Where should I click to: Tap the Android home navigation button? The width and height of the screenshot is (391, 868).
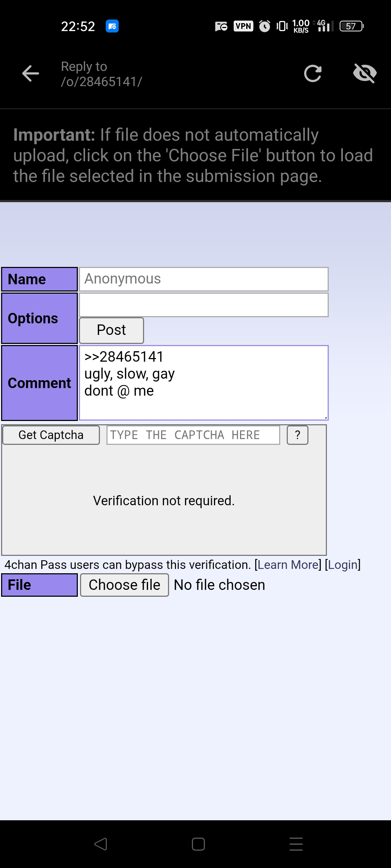(x=198, y=844)
